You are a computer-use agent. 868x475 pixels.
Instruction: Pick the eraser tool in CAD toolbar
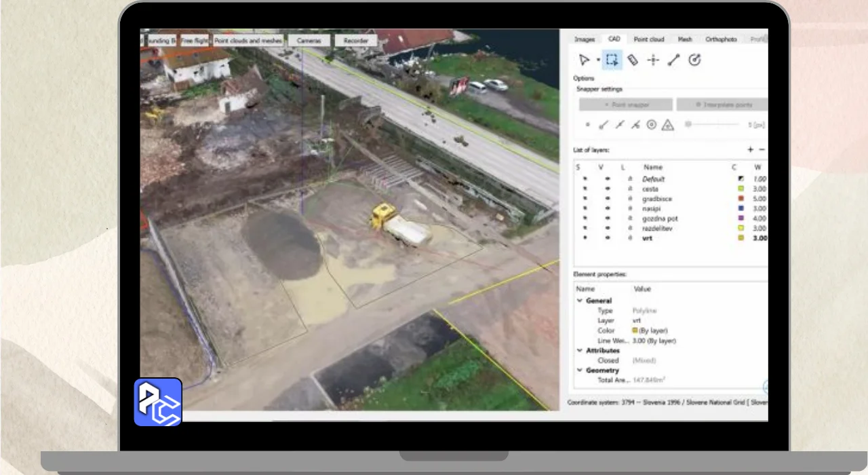[x=633, y=60]
